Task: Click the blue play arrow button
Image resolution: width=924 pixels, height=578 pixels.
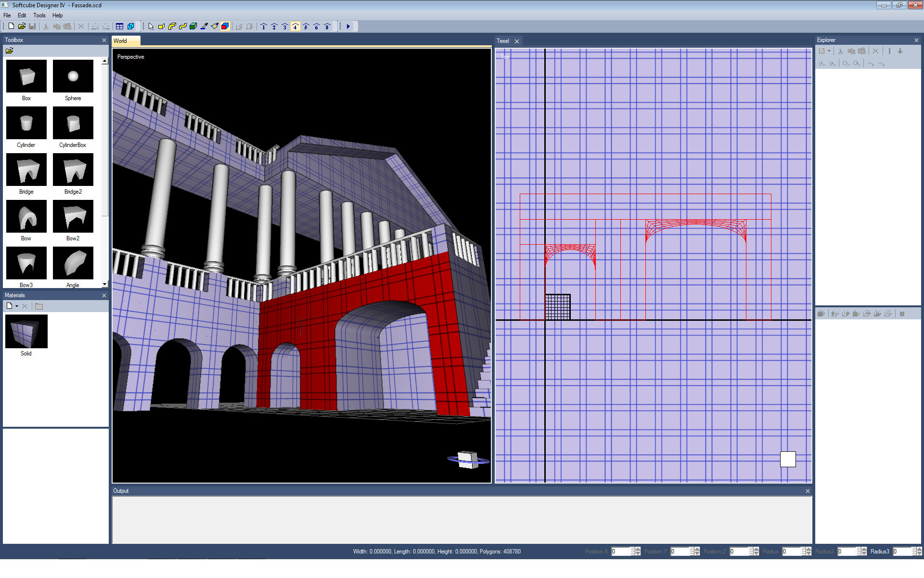Action: pyautogui.click(x=348, y=26)
